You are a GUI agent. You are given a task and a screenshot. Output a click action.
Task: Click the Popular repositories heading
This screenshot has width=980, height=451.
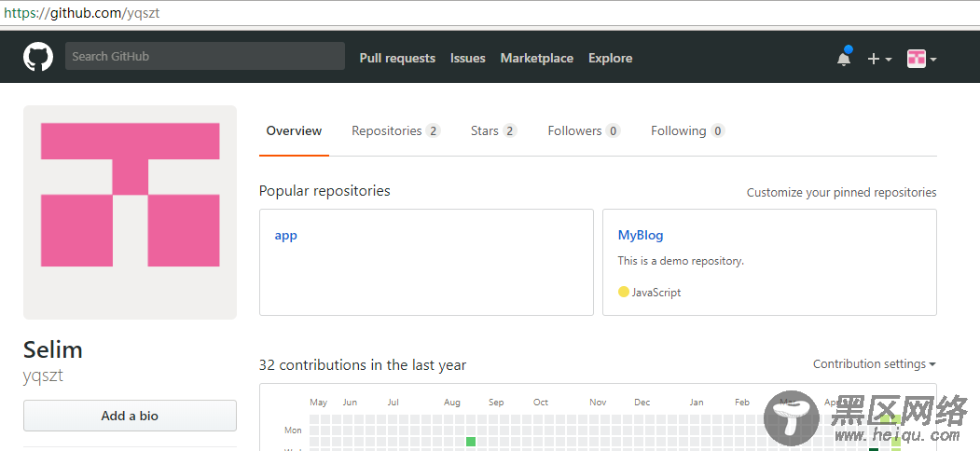click(324, 191)
